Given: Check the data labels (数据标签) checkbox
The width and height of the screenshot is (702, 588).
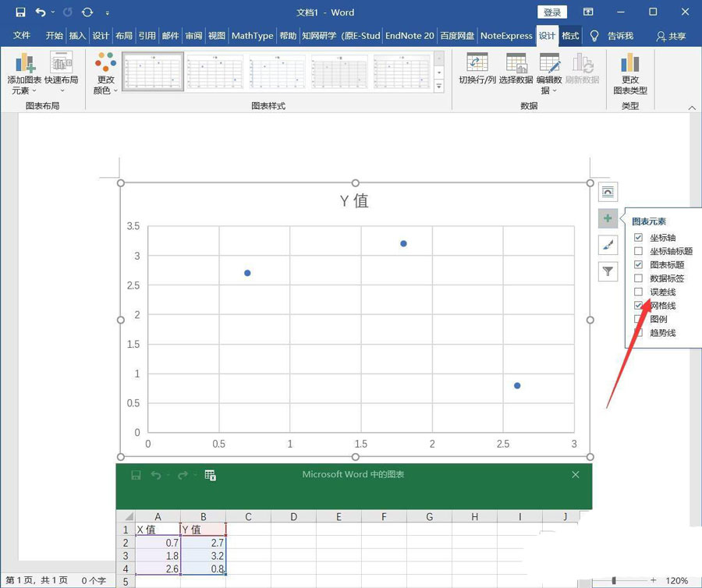Looking at the screenshot, I should 639,278.
